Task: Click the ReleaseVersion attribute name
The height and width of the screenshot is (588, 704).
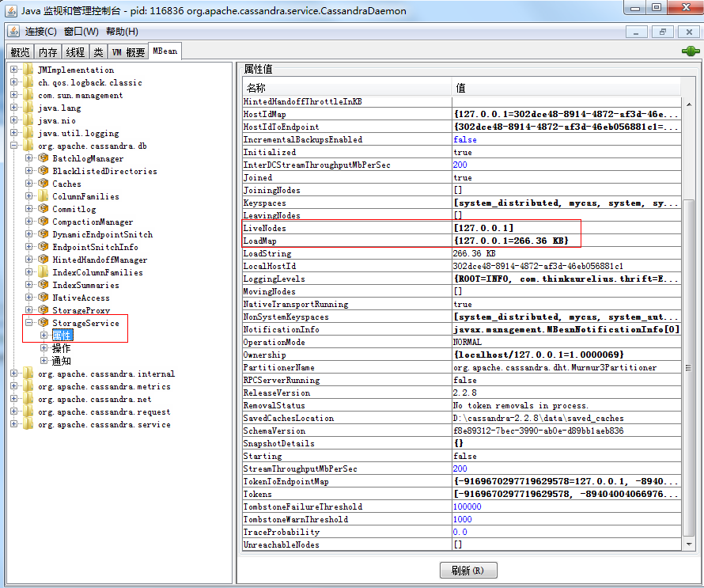Action: tap(277, 393)
